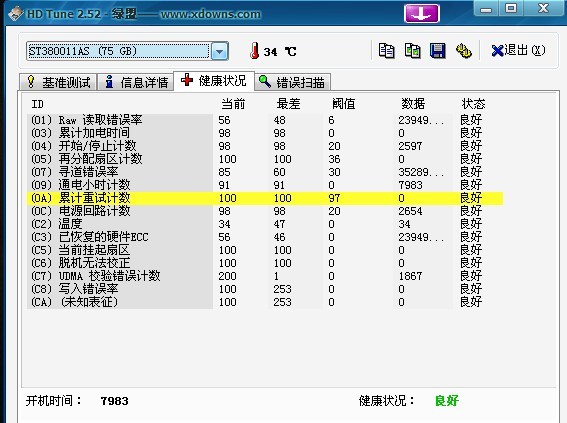Click the 数据 column header
Viewport: 567px width, 423px height.
point(413,104)
